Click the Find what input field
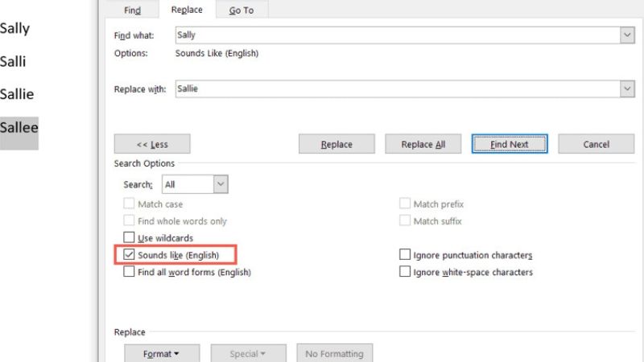644x362 pixels. [x=397, y=35]
